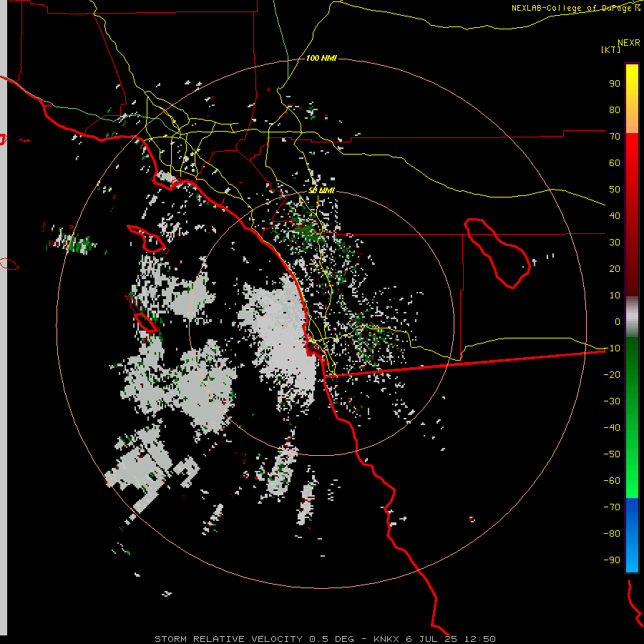The image size is (644, 644).
Task: Click the 0.5 DEG elevation text
Action: (332, 639)
